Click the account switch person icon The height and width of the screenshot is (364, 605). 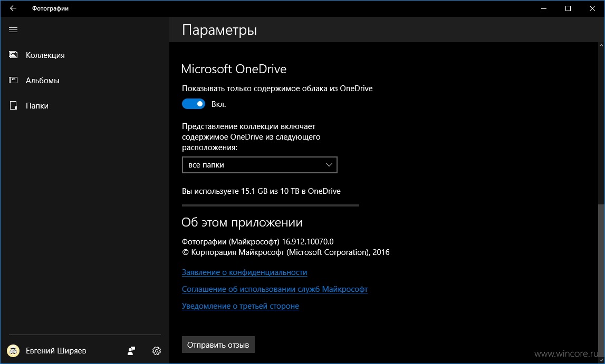(131, 350)
